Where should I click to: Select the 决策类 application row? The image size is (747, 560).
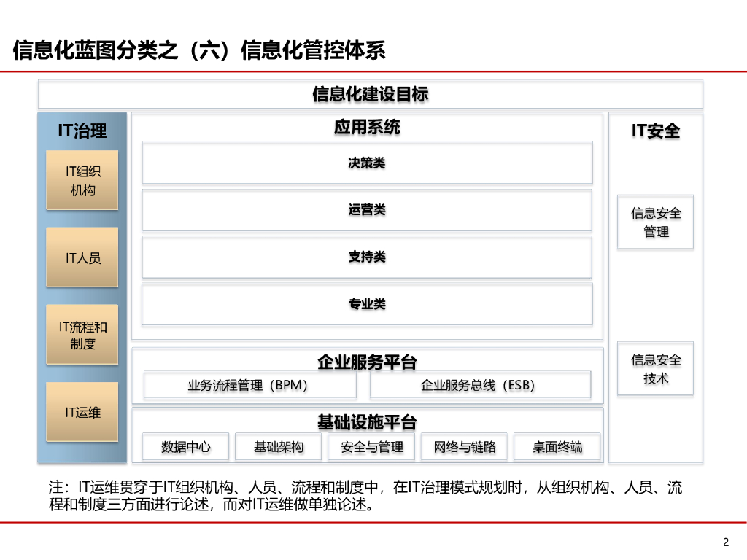coord(367,163)
